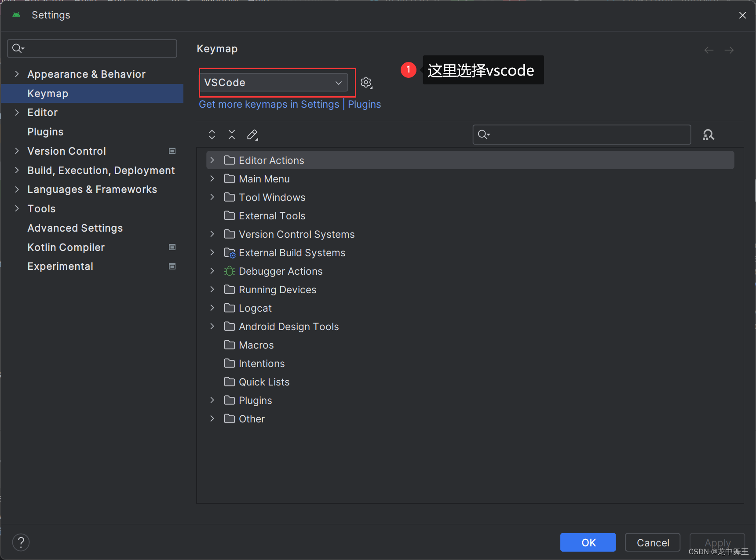Click the Cancel button
Viewport: 756px width, 560px height.
653,542
